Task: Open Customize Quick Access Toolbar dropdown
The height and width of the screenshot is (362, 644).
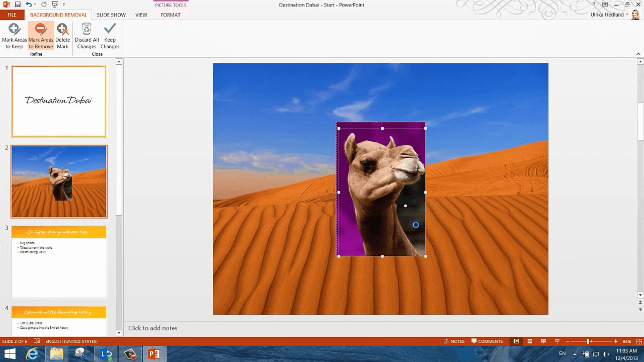Action: (x=64, y=5)
